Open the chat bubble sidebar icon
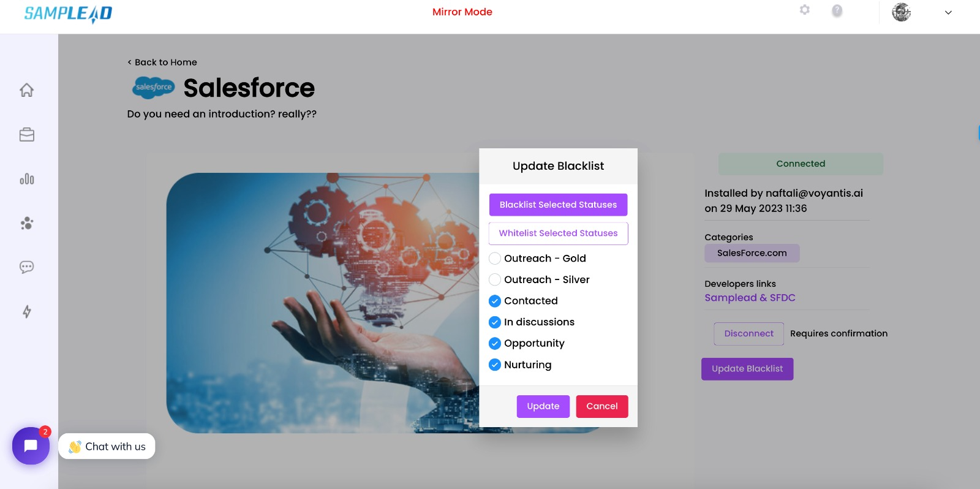Viewport: 980px width, 489px height. pyautogui.click(x=26, y=267)
